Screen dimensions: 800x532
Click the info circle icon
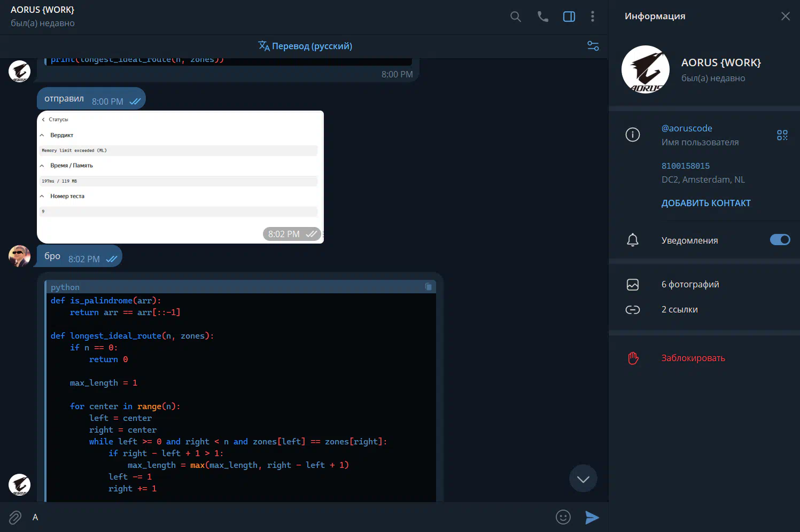[633, 135]
